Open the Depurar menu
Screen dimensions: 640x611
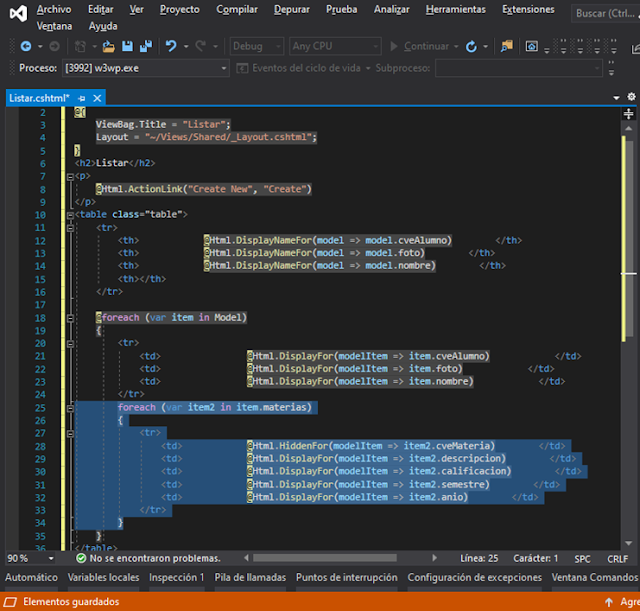click(294, 9)
